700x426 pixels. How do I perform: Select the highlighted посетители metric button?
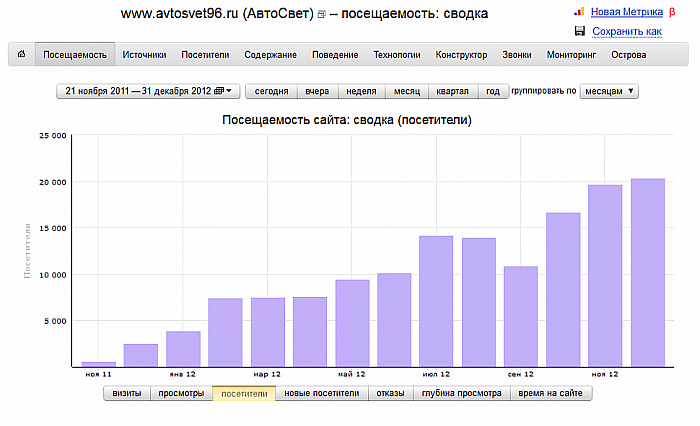click(244, 393)
